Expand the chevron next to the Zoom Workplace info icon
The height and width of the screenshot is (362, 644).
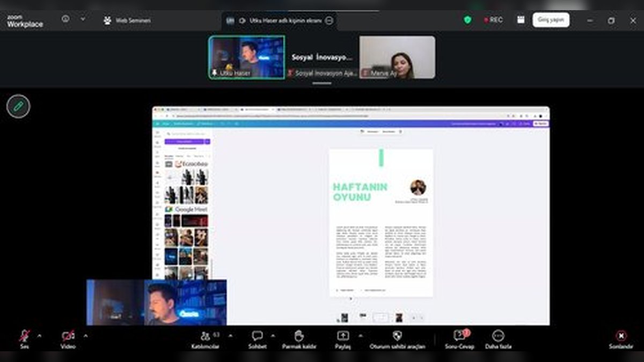tap(83, 19)
